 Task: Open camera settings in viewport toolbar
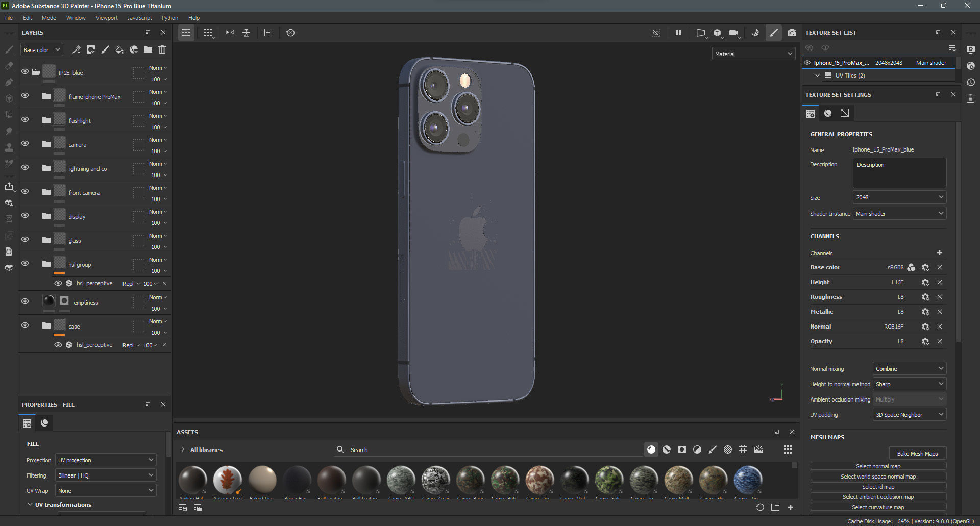point(734,33)
